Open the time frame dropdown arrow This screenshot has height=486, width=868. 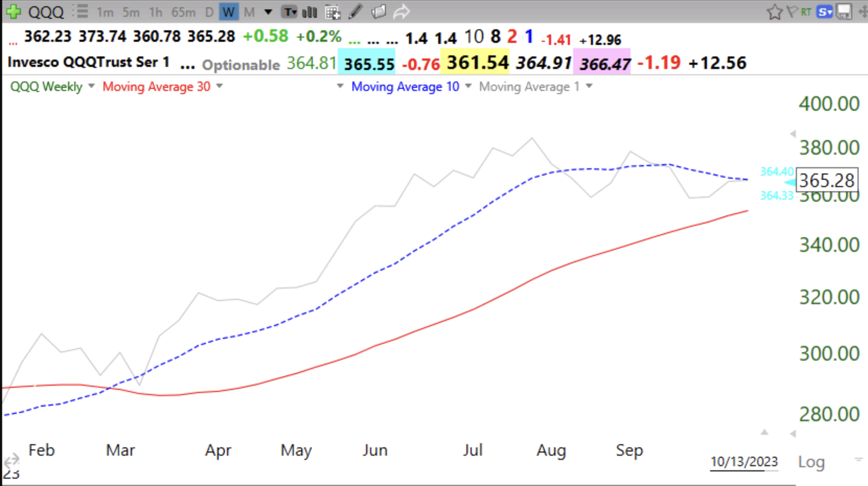268,12
